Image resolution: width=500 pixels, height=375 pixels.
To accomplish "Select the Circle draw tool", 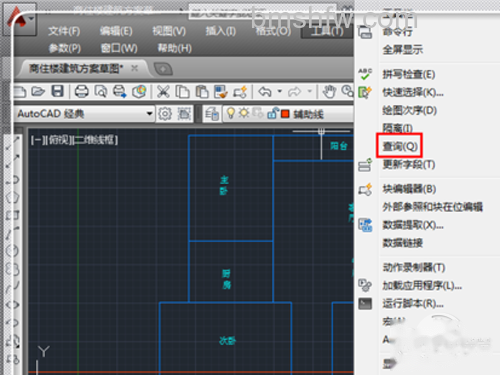I will pyautogui.click(x=13, y=251).
